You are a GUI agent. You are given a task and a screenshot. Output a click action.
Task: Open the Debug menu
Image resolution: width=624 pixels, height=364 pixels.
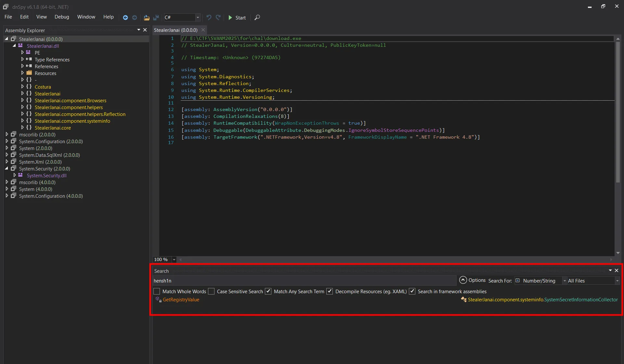click(62, 17)
